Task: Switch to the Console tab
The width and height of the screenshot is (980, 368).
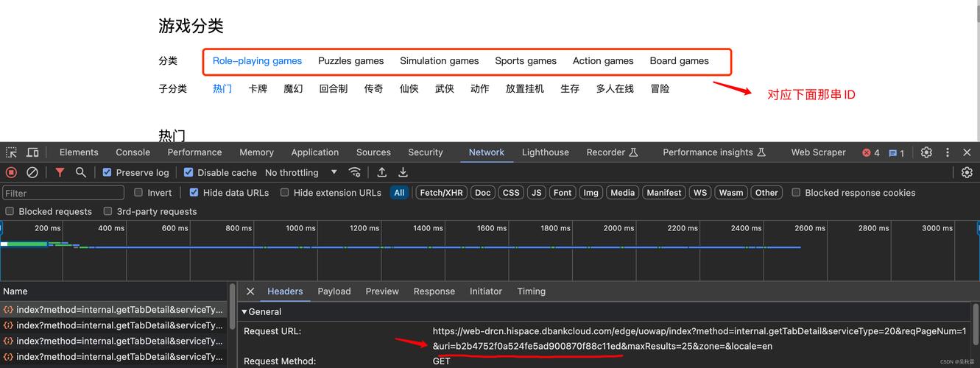Action: pos(133,152)
